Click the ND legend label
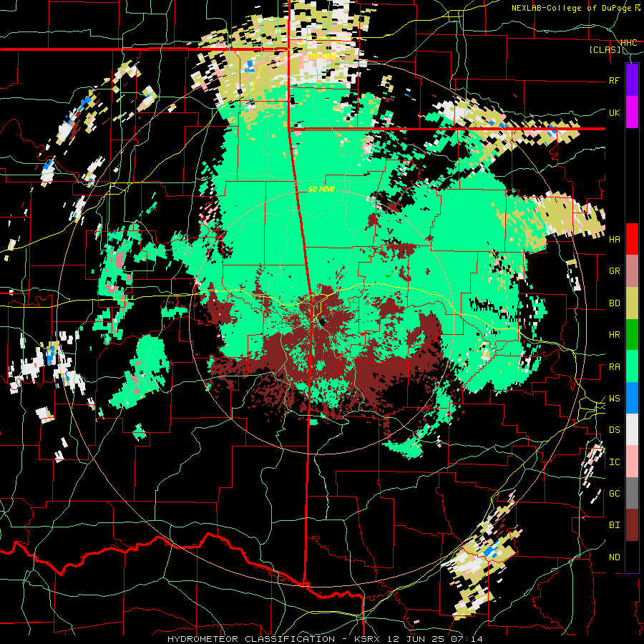 coord(614,557)
